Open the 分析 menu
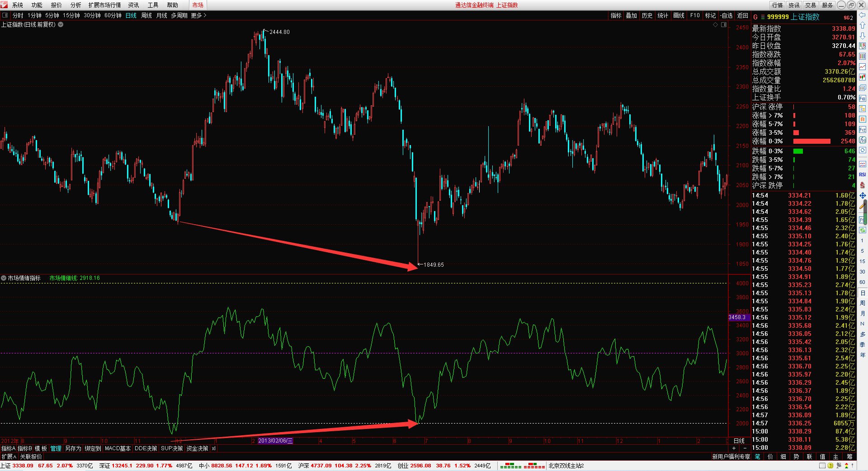 pyautogui.click(x=75, y=5)
